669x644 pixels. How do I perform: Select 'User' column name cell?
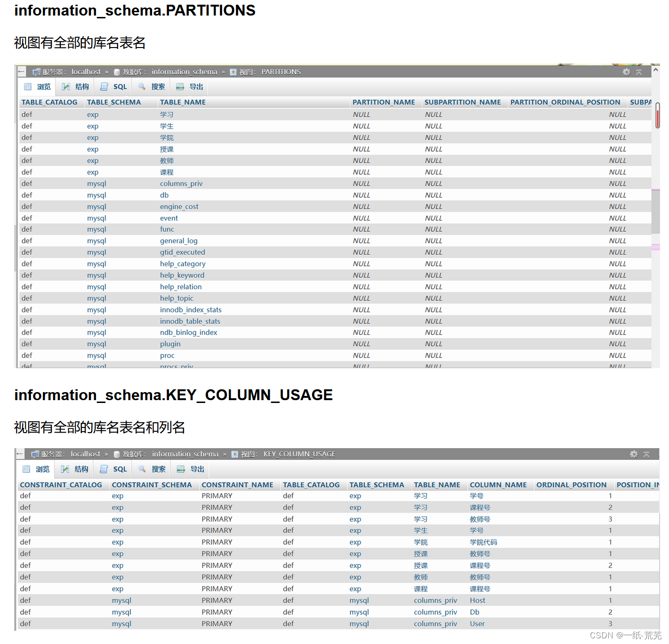[x=477, y=624]
